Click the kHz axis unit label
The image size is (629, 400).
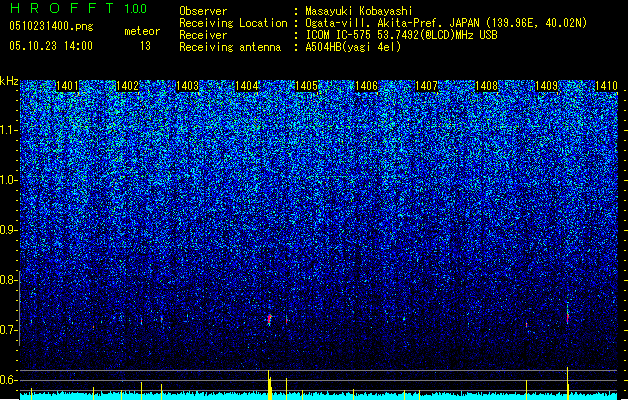pos(9,81)
